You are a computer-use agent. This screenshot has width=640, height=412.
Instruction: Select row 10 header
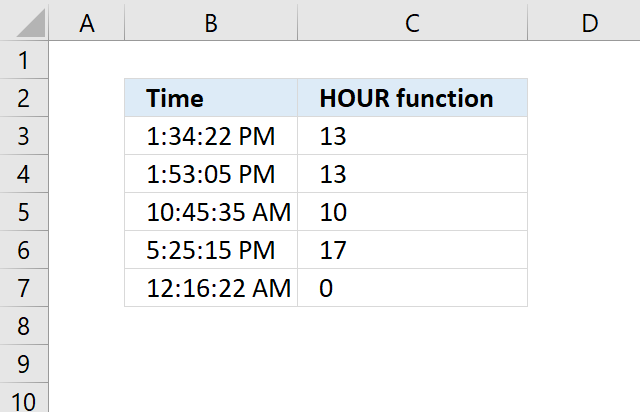(24, 398)
